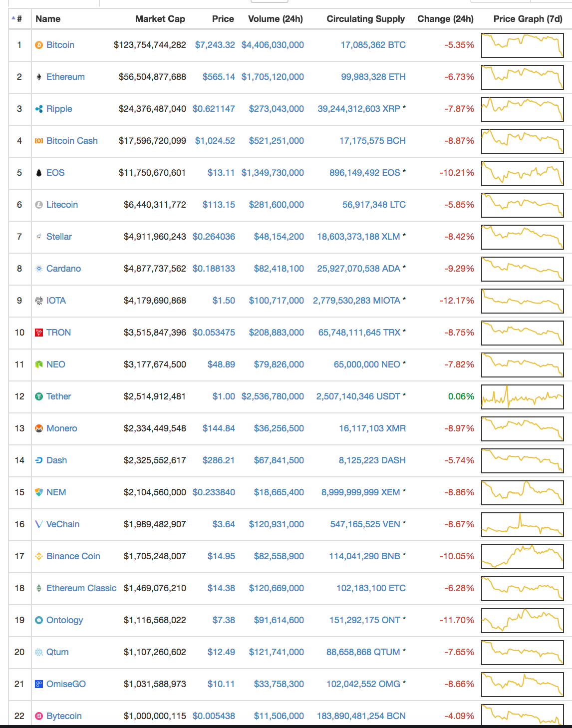Click Bitcoin market cap $123,754,744,282
This screenshot has width=572, height=728.
point(150,45)
